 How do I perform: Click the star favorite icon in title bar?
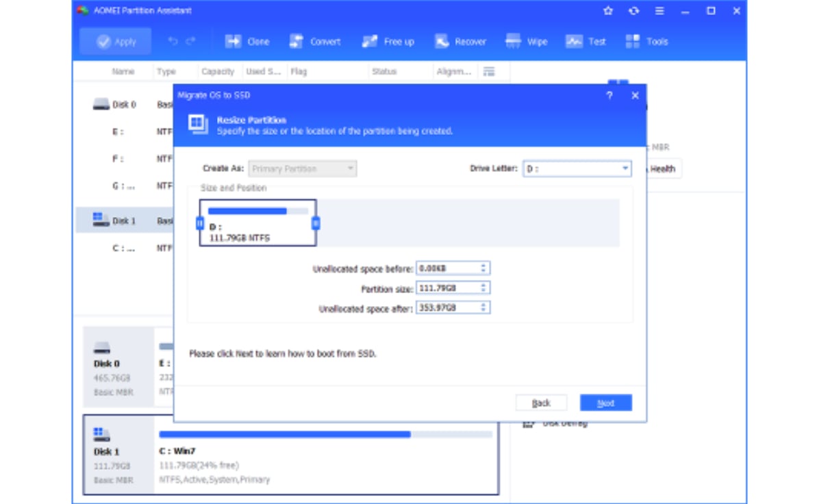(608, 10)
